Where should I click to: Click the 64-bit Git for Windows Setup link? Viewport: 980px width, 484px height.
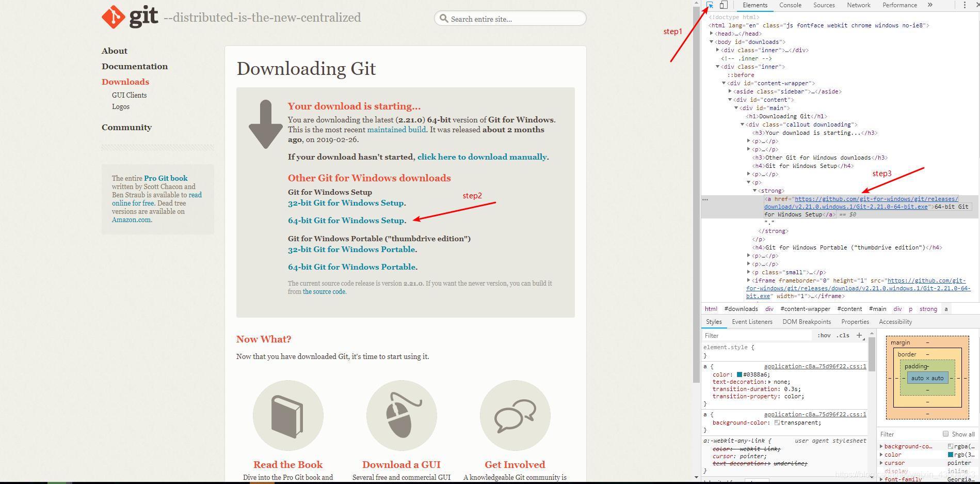tap(346, 221)
